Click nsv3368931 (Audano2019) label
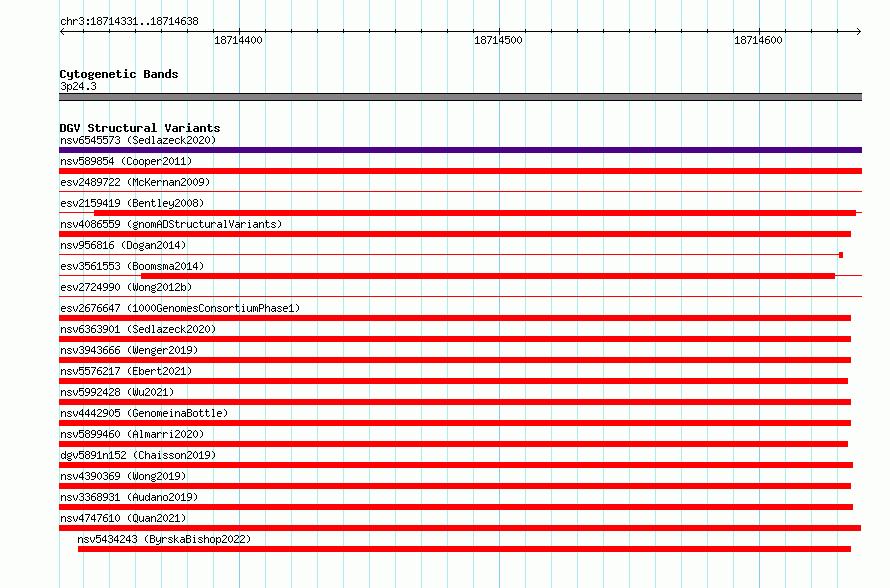Viewport: 890px width, 588px height. [129, 497]
